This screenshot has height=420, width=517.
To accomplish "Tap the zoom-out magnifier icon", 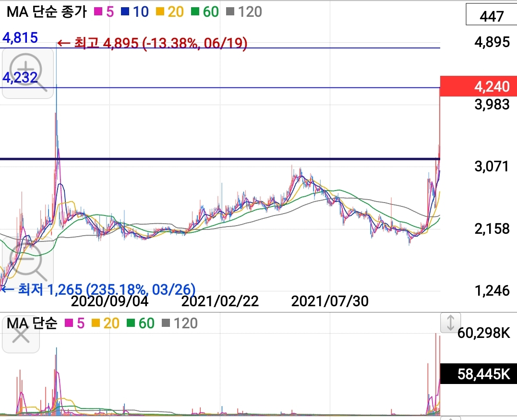I will (x=28, y=262).
